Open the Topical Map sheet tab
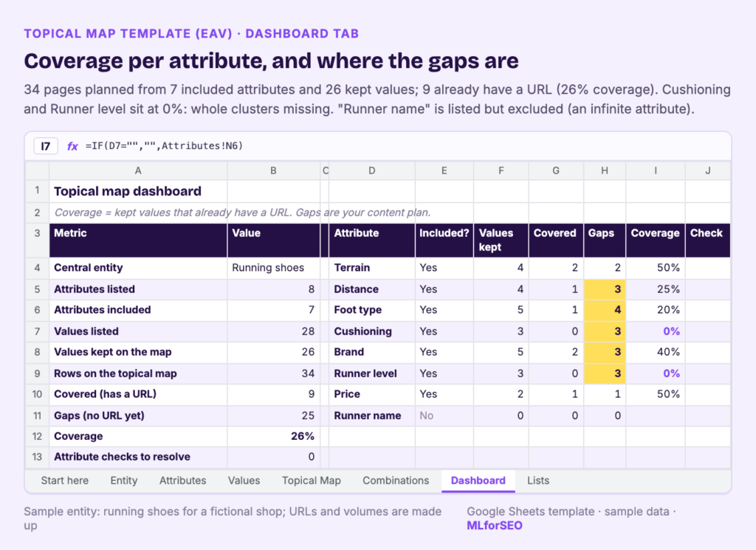This screenshot has width=756, height=550. (x=312, y=481)
